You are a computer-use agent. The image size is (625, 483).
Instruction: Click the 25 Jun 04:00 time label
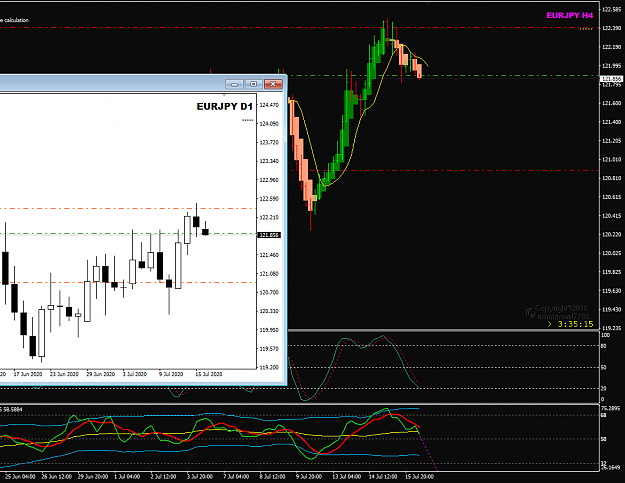(x=20, y=477)
